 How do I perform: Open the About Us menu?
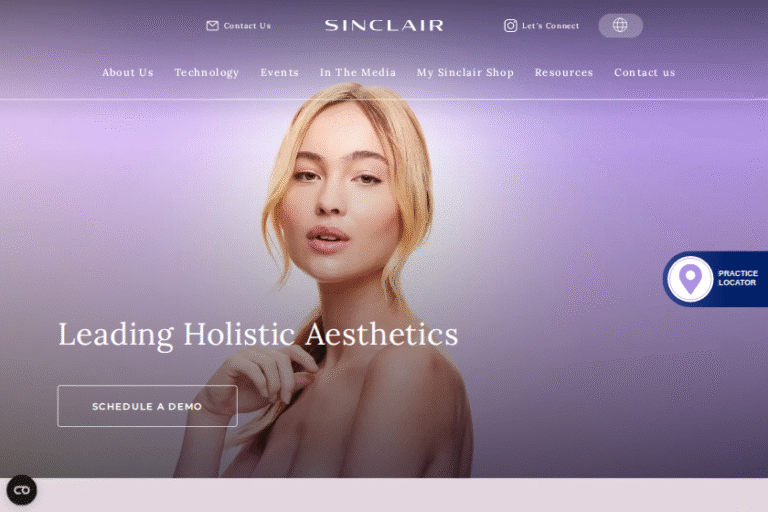(128, 73)
